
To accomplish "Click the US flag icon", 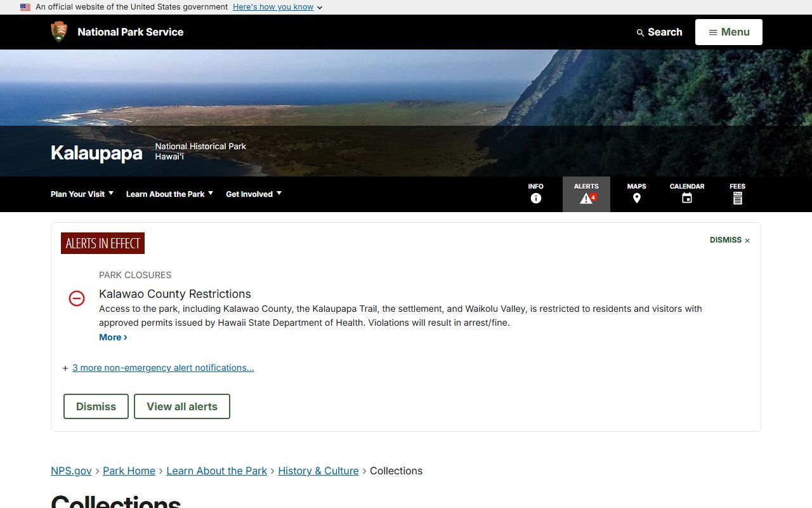I will pyautogui.click(x=25, y=7).
